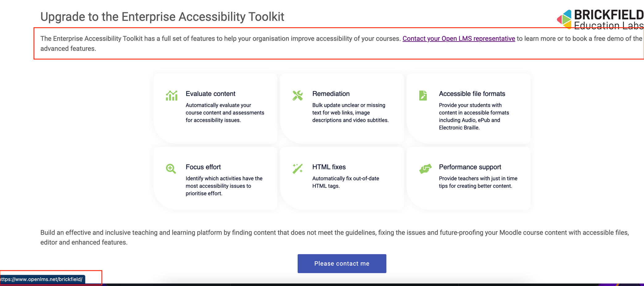Click the openlms.net/brickfield status bar URL
Screen dimensions: 644x286
tap(42, 279)
